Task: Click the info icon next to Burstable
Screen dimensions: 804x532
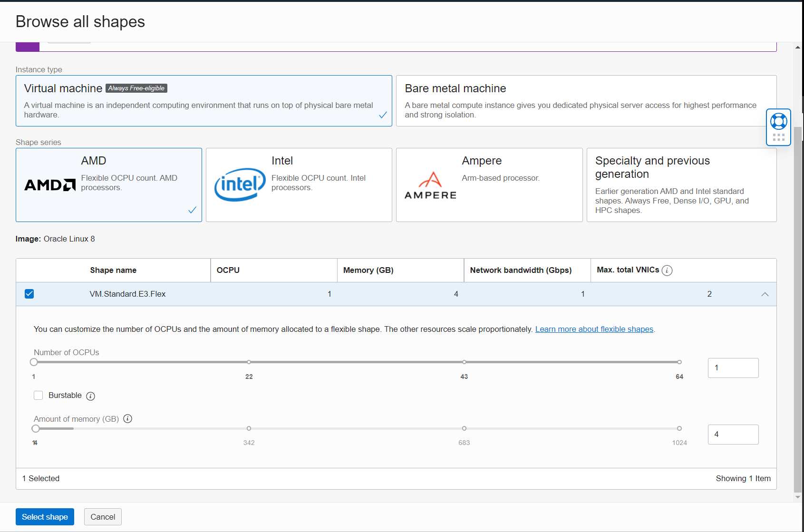Action: (90, 396)
